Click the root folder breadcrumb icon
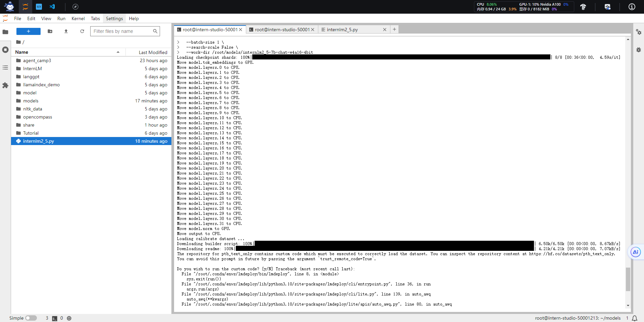Viewport: 644px width, 322px height. tap(18, 42)
